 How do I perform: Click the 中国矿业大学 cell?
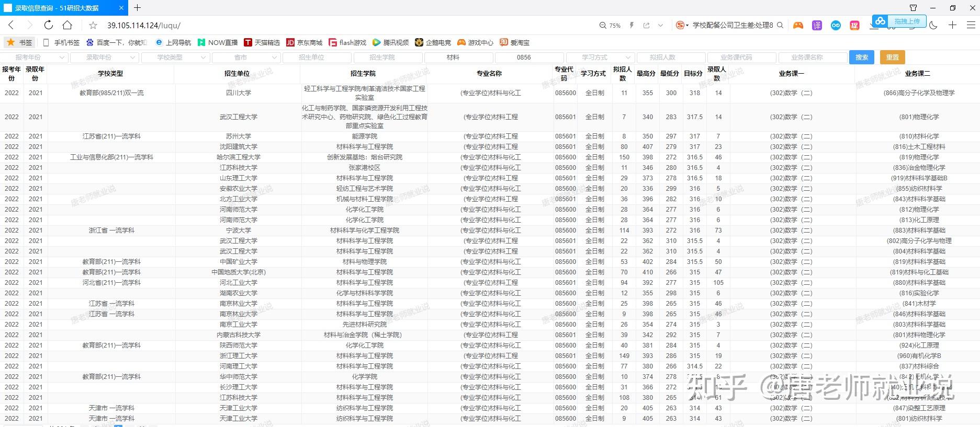[x=239, y=262]
